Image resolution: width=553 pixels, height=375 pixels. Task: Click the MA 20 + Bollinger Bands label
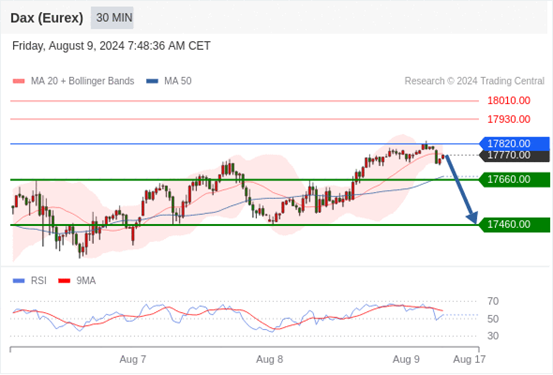pos(83,81)
